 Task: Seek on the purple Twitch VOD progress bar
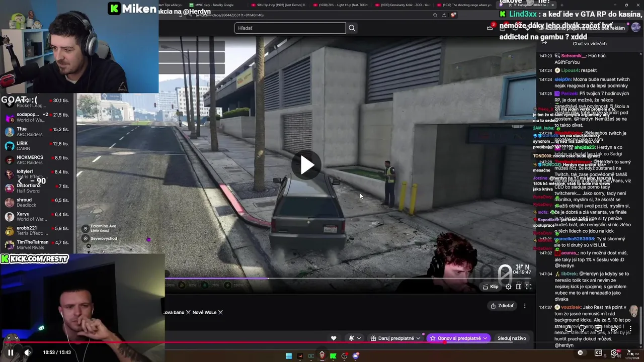pyautogui.click(x=347, y=278)
